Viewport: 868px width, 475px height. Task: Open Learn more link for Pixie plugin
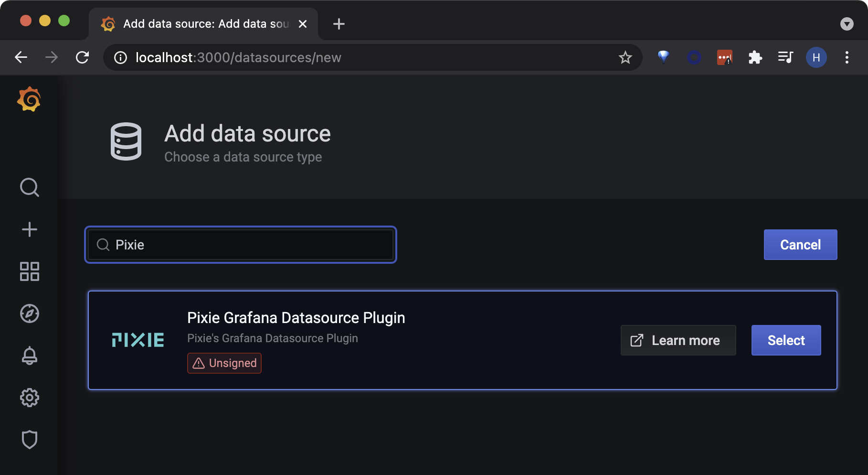coord(678,340)
